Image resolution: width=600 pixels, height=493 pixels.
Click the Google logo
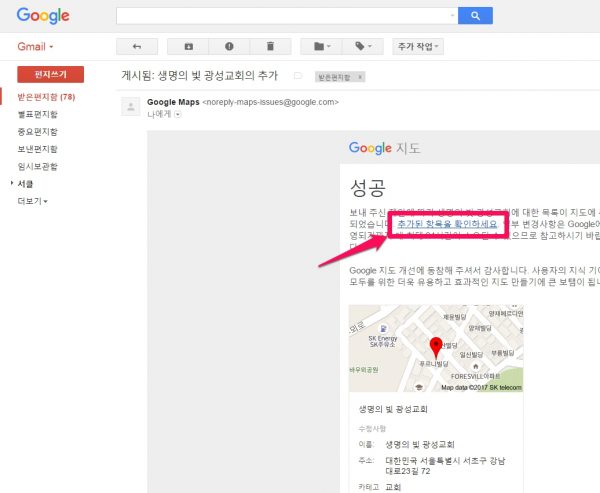43,16
